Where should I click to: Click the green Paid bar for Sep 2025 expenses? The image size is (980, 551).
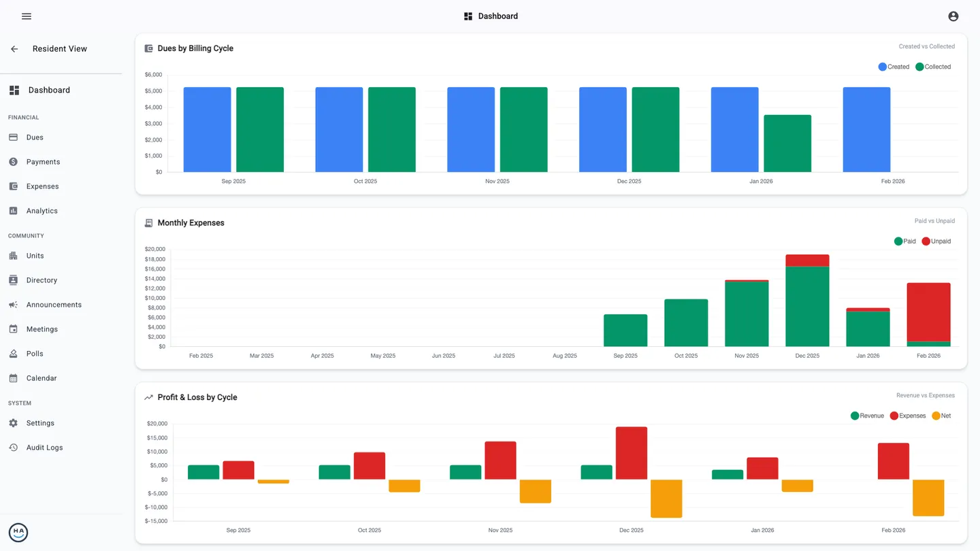click(x=625, y=331)
